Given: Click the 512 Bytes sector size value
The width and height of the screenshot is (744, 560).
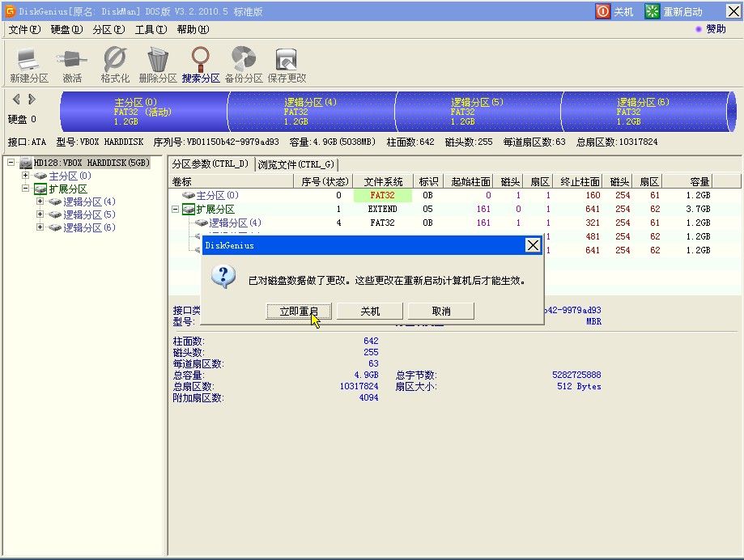Looking at the screenshot, I should [579, 387].
